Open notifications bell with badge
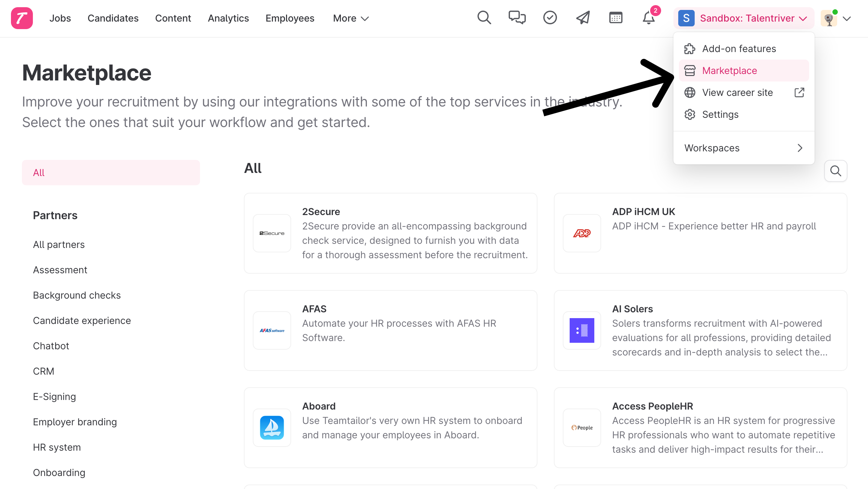 pyautogui.click(x=648, y=18)
